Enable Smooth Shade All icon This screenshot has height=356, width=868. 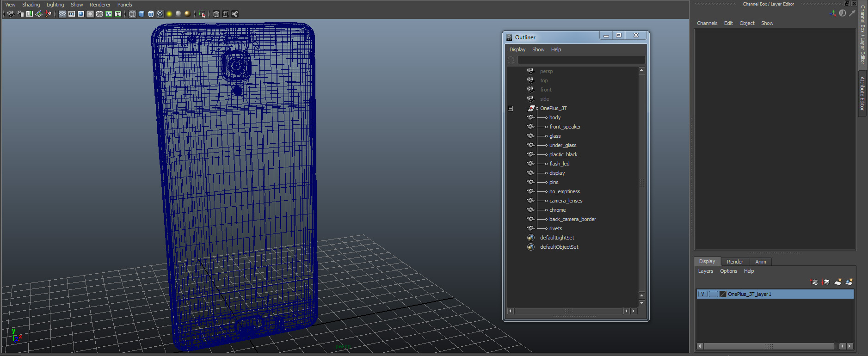click(x=142, y=14)
